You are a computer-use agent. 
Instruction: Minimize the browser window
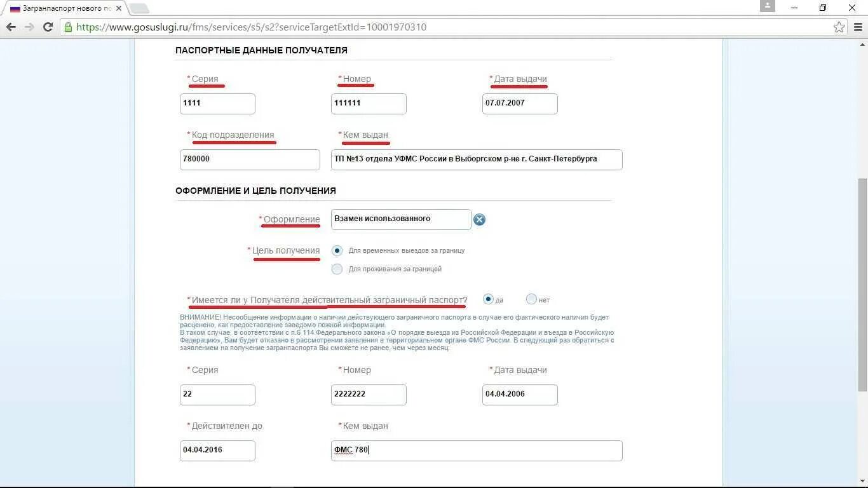point(795,8)
